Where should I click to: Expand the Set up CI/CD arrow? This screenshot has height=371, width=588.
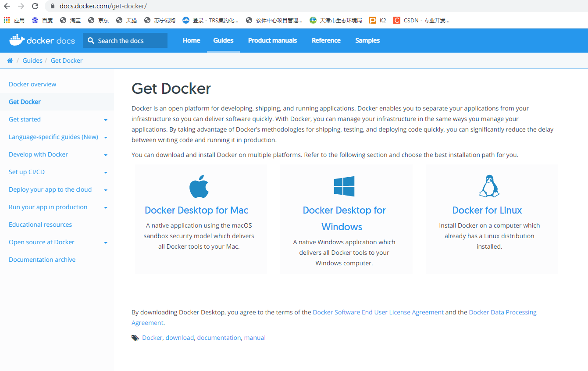(x=106, y=172)
